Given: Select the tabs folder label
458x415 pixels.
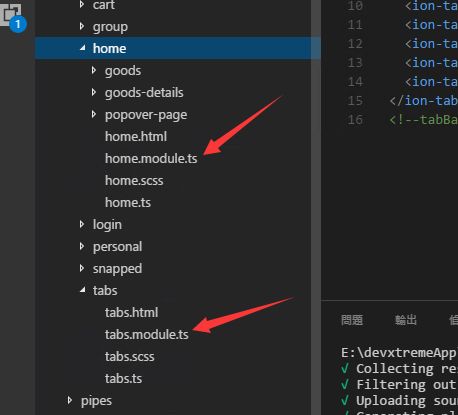Looking at the screenshot, I should coord(105,290).
